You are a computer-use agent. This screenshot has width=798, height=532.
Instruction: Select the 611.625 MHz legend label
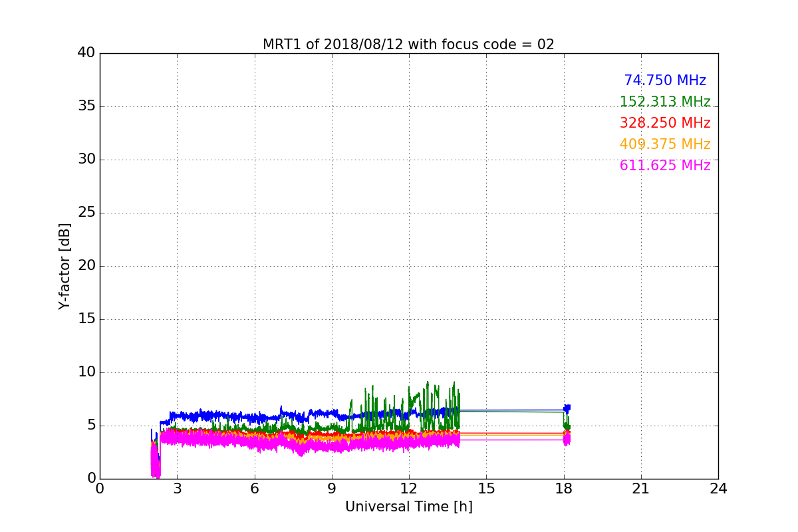[x=665, y=166]
